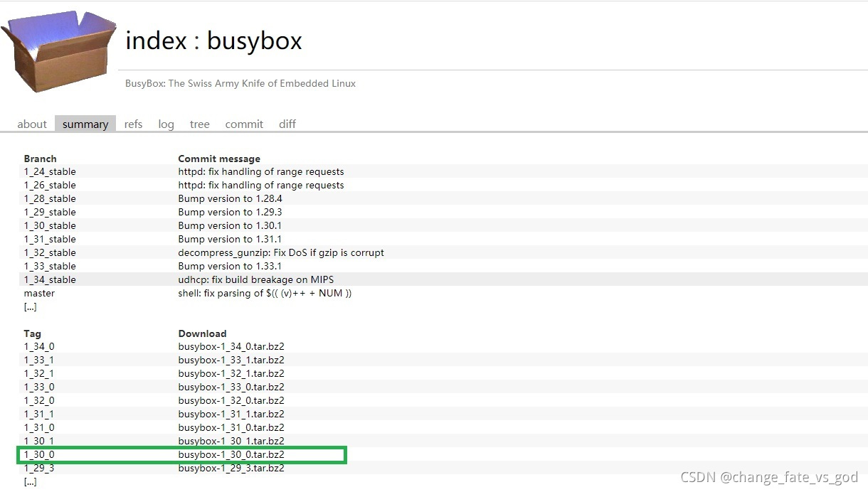The height and width of the screenshot is (492, 868).
Task: Switch to the diff tab
Action: (287, 124)
